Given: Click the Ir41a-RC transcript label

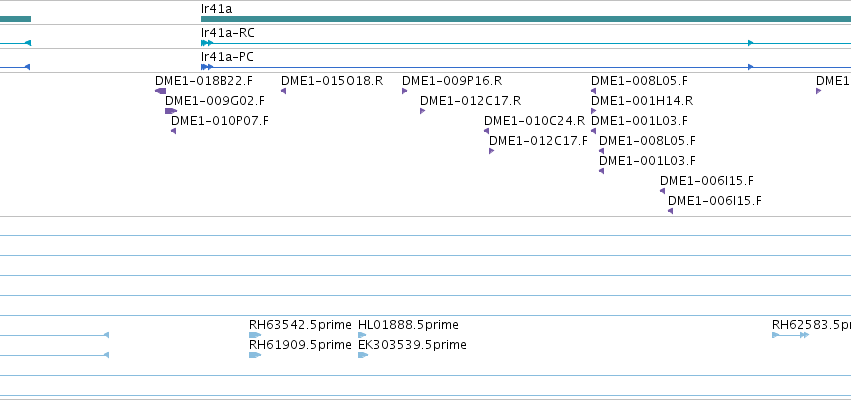Looking at the screenshot, I should (227, 33).
